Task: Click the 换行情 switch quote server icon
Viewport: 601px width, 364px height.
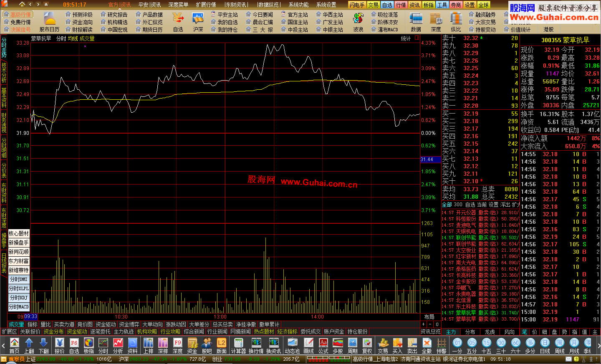Action: point(256,346)
